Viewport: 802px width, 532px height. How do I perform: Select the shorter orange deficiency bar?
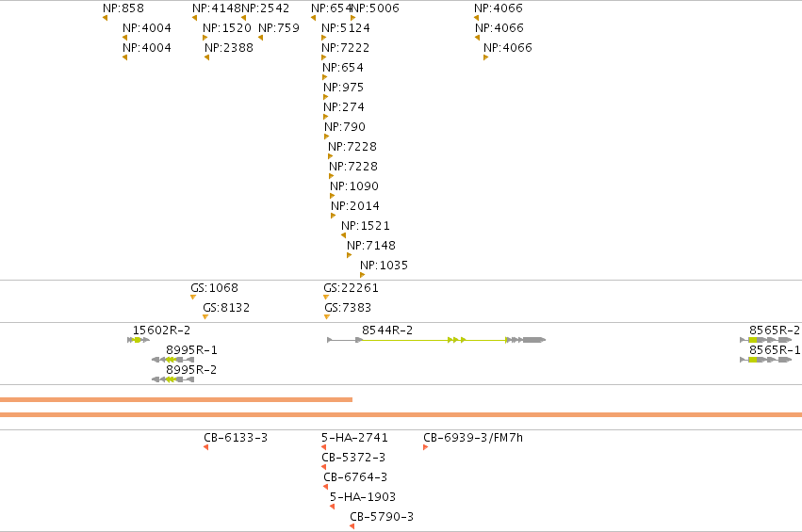click(x=176, y=399)
